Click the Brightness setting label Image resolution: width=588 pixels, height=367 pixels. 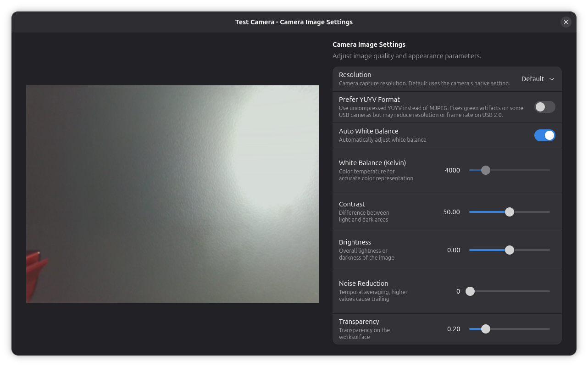(355, 242)
